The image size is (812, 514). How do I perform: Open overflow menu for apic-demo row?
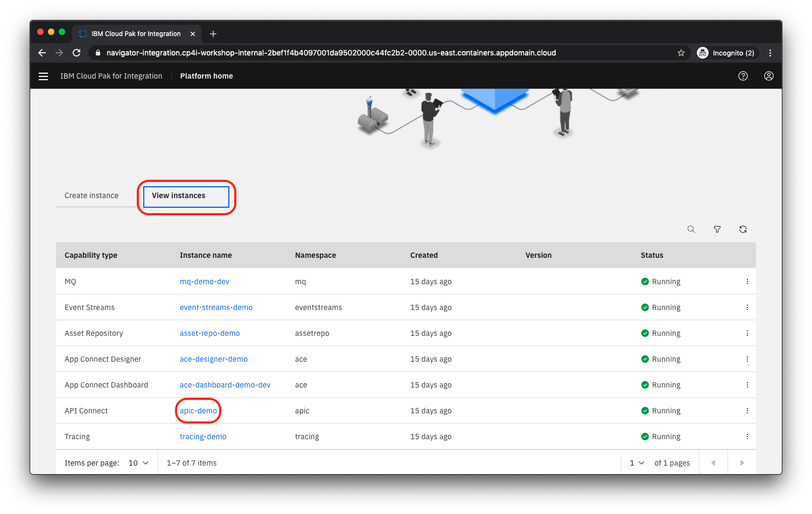(x=747, y=411)
